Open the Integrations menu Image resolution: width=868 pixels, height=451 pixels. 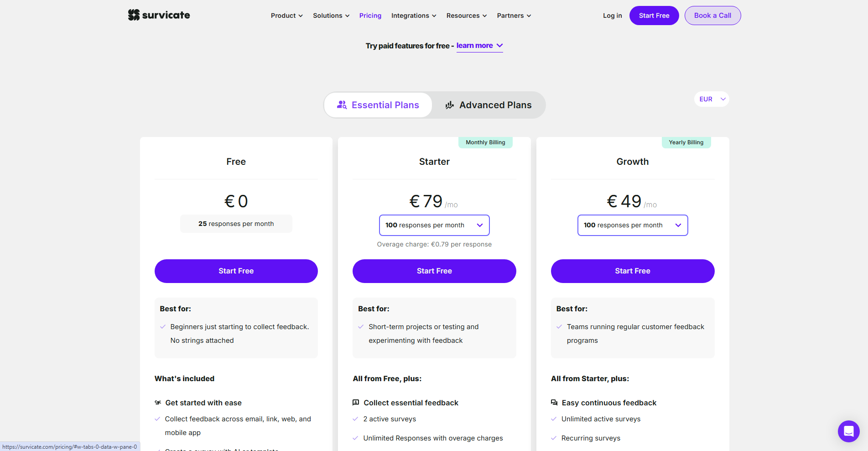413,15
